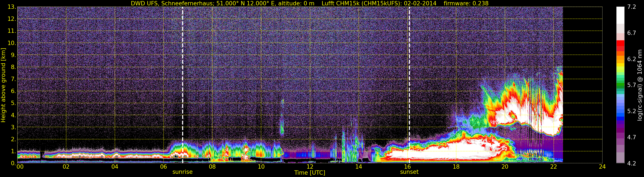Image resolution: width=644 pixels, height=177 pixels.
Task: Click the time axis tick "08"
Action: click(212, 166)
